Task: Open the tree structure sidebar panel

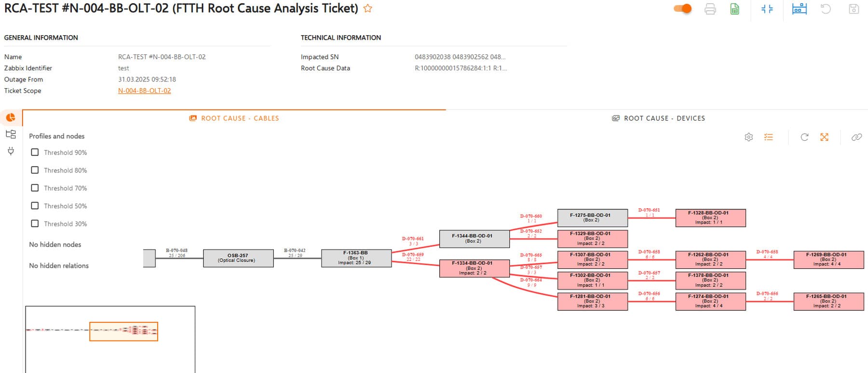Action: 11,134
